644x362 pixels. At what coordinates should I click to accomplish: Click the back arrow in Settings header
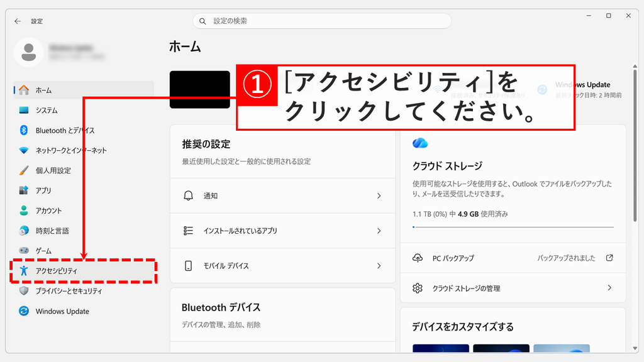pyautogui.click(x=17, y=21)
